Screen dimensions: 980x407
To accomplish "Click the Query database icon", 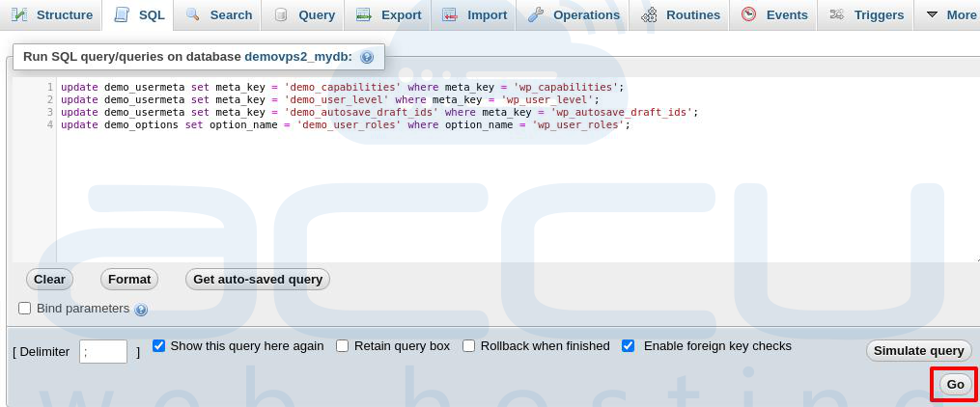I will (x=281, y=14).
